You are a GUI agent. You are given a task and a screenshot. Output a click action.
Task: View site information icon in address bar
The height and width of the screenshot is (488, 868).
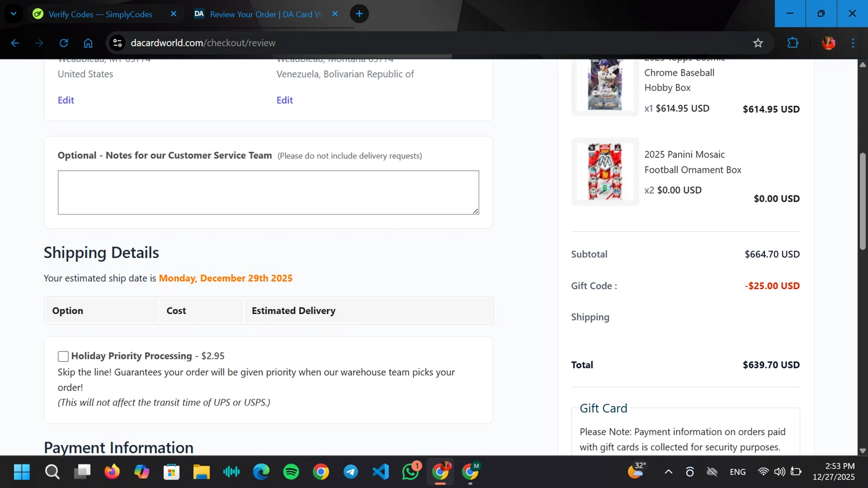point(117,43)
